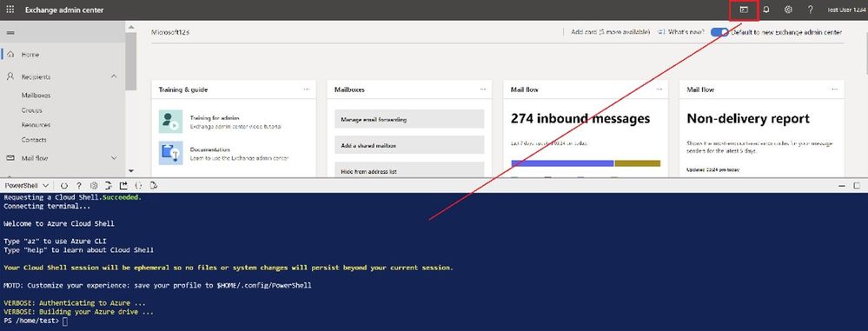868x331 pixels.
Task: Open the Cloud Shell editor braces icon
Action: click(139, 185)
